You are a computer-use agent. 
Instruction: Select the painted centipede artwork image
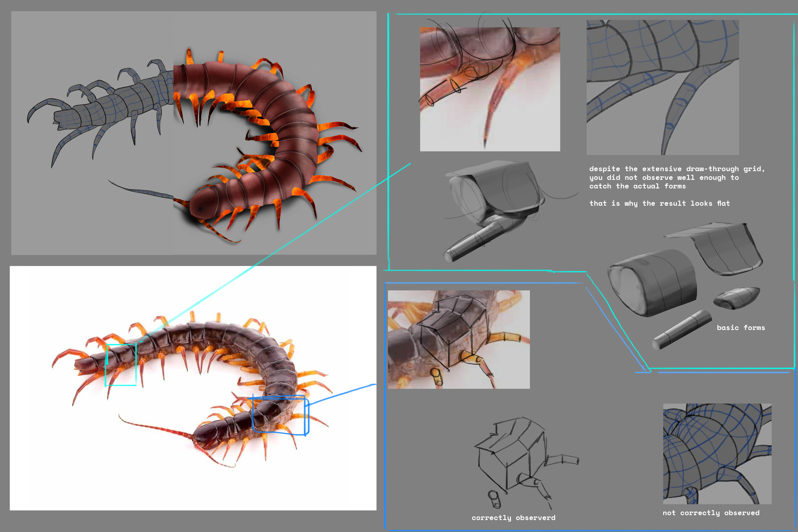coord(194,133)
